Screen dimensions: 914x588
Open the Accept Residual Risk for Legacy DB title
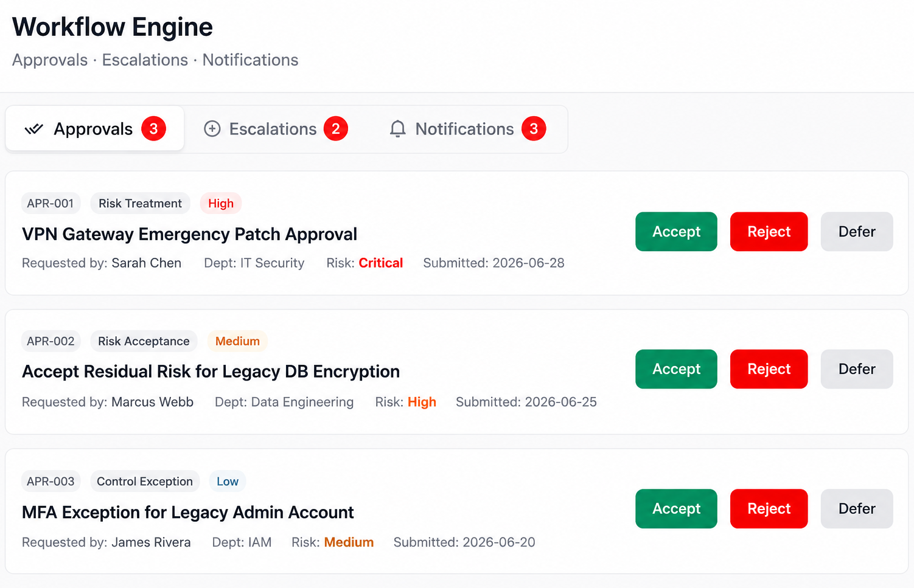tap(211, 372)
